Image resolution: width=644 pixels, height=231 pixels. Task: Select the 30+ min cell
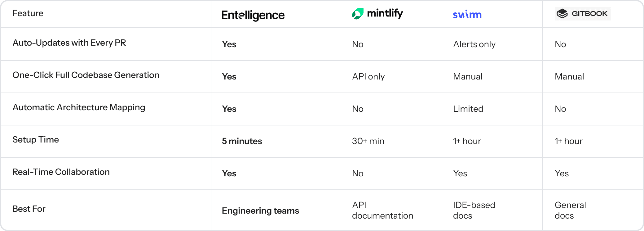368,141
